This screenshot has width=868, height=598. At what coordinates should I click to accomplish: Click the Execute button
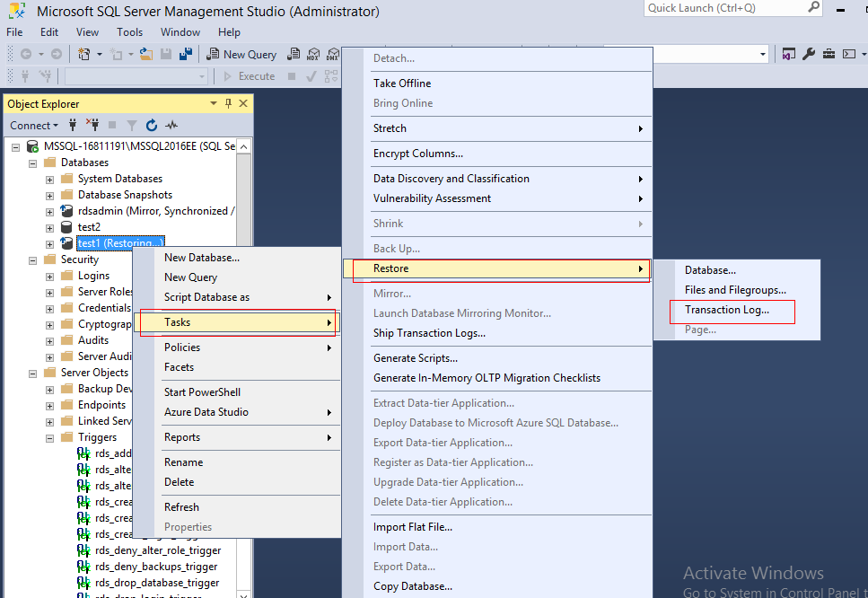pyautogui.click(x=250, y=76)
